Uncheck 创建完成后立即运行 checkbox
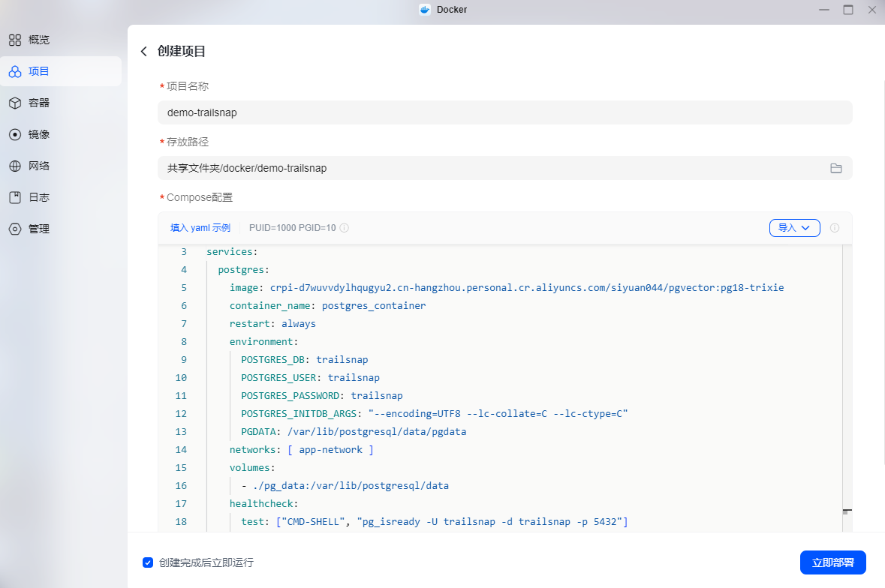Screen dimensions: 885x588 [148, 562]
